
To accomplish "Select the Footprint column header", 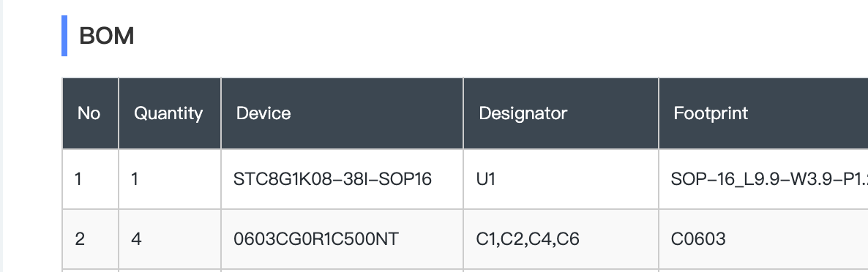I will [763, 113].
